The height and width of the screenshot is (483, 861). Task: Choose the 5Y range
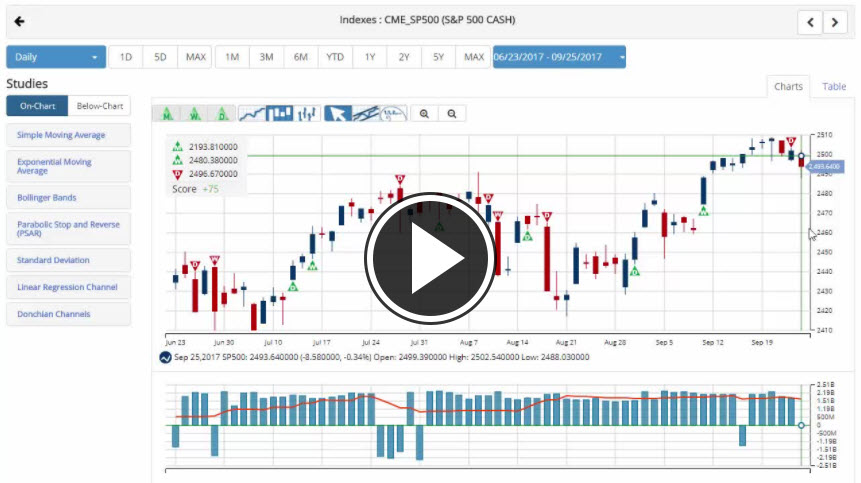pos(438,57)
